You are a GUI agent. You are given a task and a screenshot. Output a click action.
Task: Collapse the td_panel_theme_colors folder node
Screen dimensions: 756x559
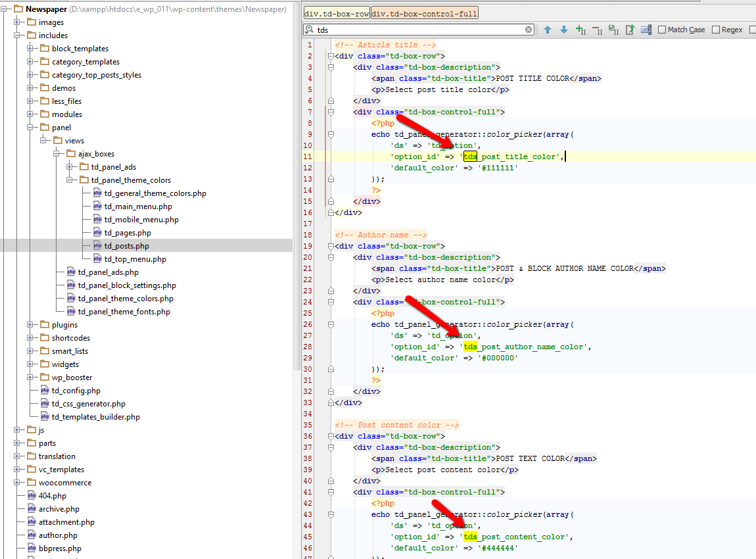70,180
